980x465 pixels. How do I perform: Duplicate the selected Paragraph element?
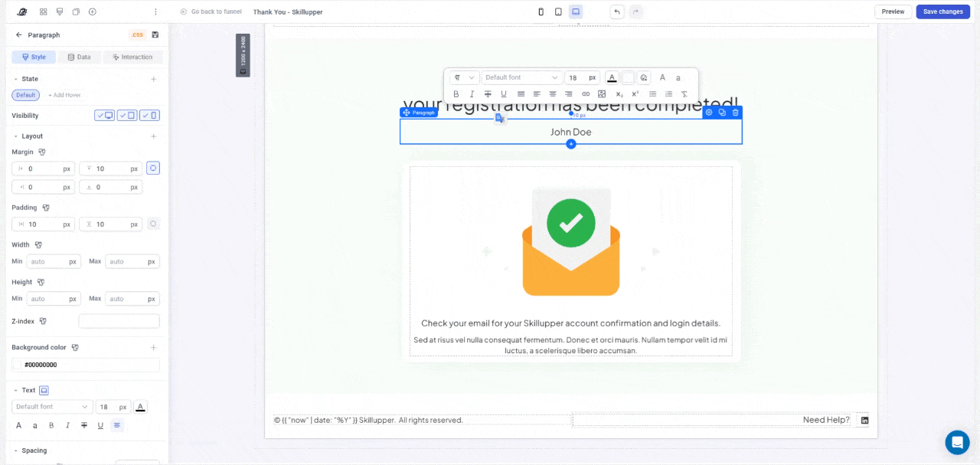point(722,113)
